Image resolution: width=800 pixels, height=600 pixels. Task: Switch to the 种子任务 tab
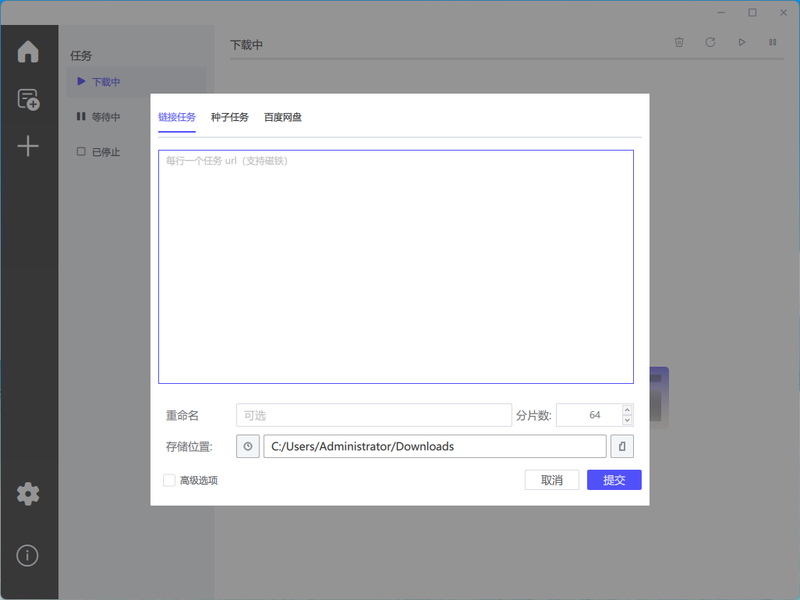(x=230, y=117)
